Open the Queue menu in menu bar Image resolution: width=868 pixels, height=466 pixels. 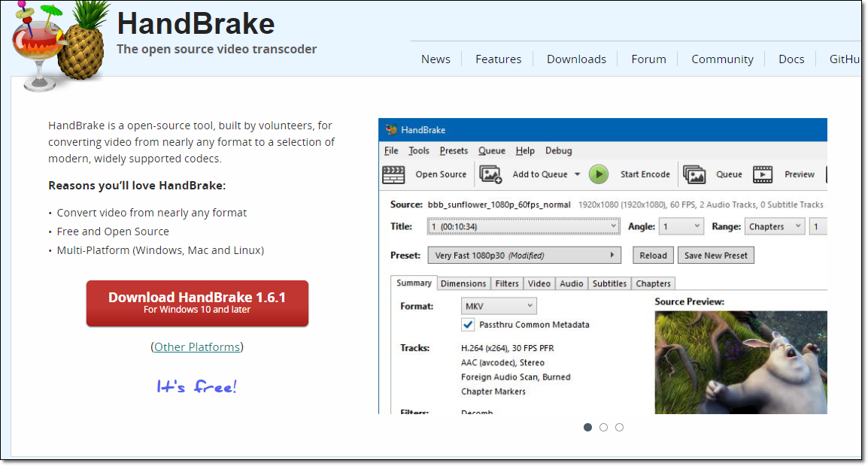[492, 150]
